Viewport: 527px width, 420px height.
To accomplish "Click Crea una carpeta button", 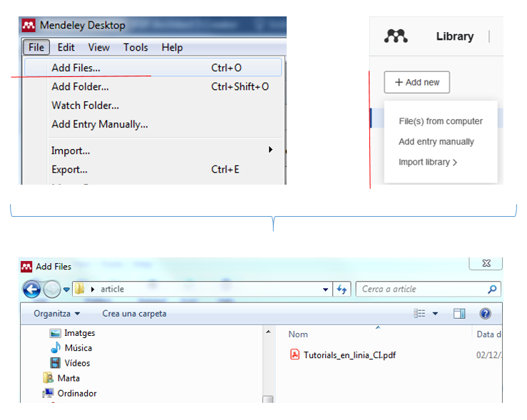I will pos(134,314).
